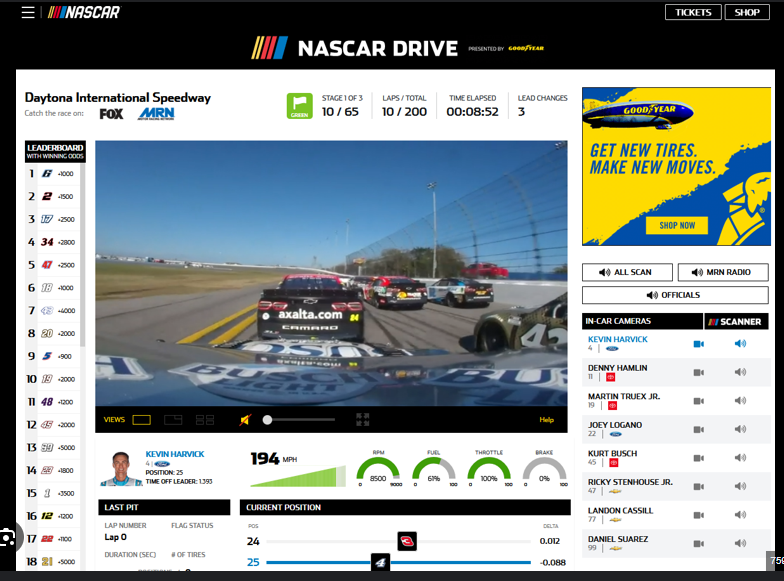Select leaderboard fifth place car 47

52,265
